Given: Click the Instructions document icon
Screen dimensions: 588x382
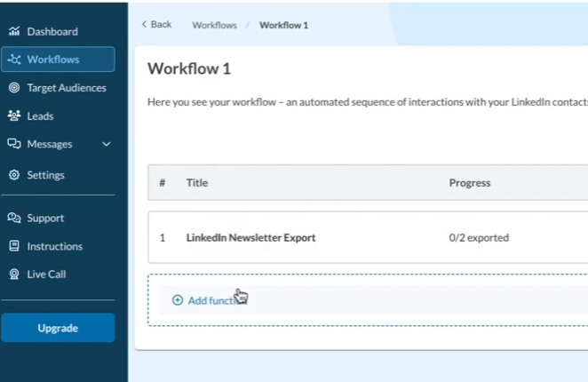Looking at the screenshot, I should click(14, 246).
